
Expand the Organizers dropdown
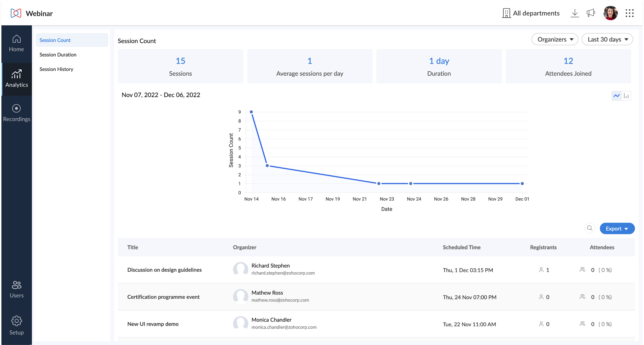tap(555, 39)
